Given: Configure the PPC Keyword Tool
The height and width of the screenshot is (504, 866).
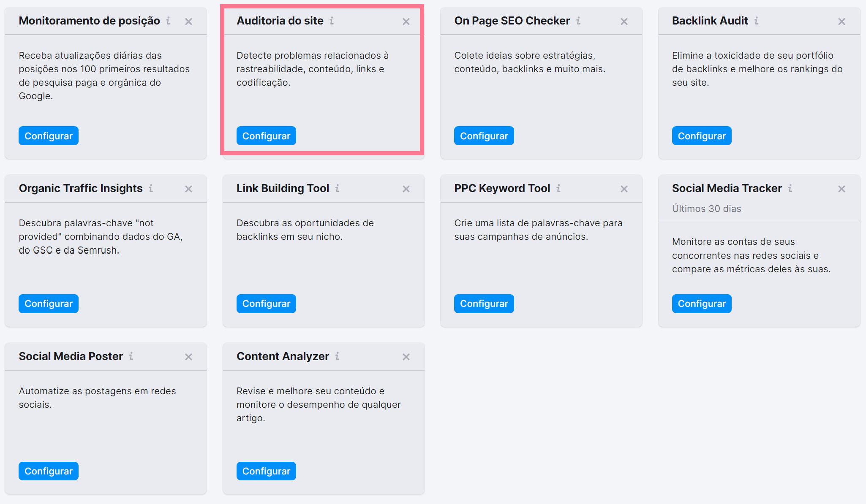Looking at the screenshot, I should [484, 303].
